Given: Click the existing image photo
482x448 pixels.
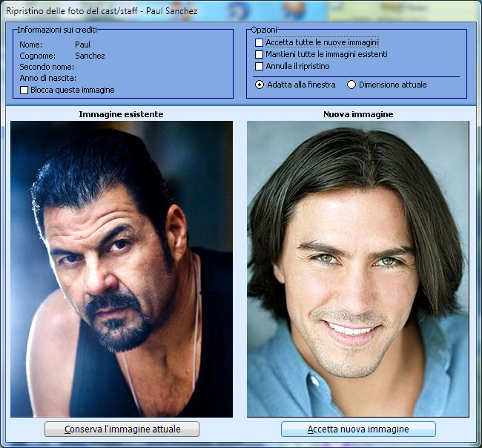Looking at the screenshot, I should coord(122,269).
